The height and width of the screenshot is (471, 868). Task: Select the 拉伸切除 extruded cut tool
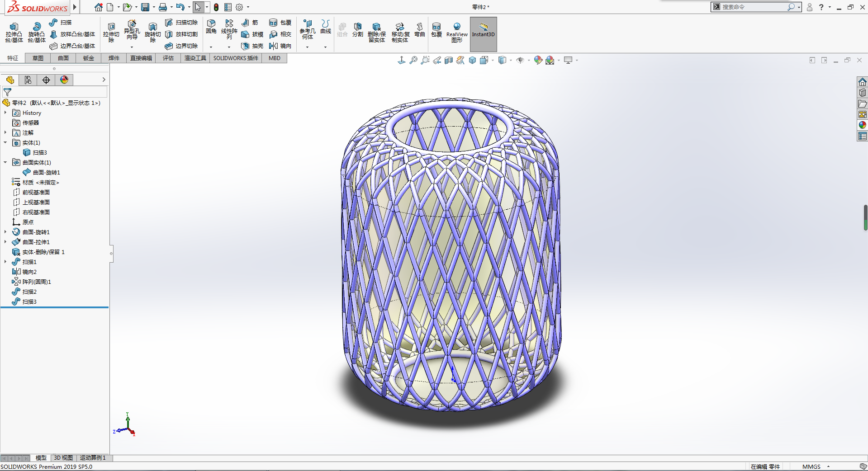[x=111, y=33]
